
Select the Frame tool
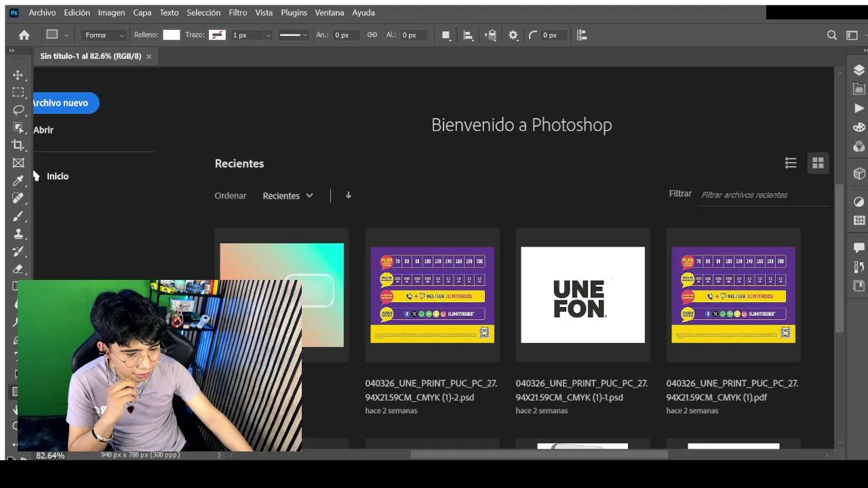(18, 163)
